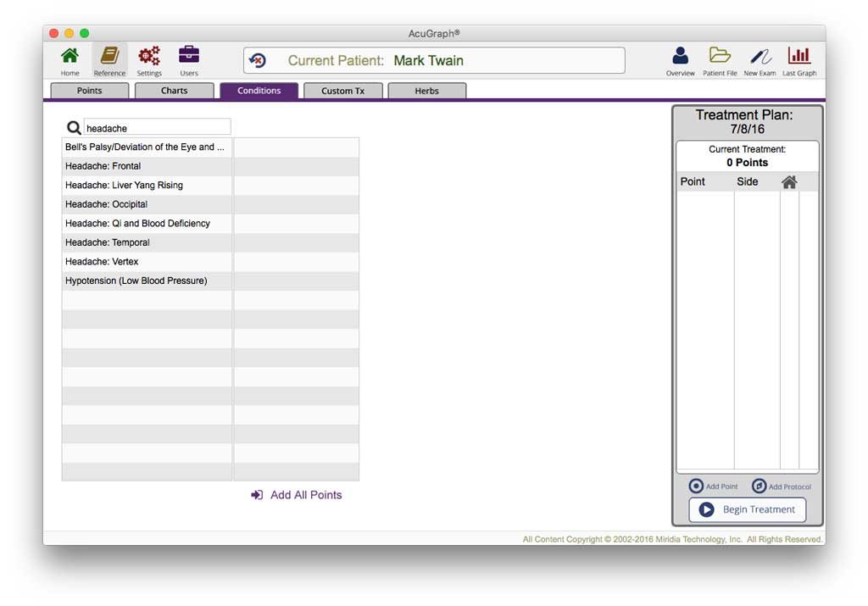Image resolution: width=868 pixels, height=606 pixels.
Task: Open the Reference book icon
Action: click(109, 56)
